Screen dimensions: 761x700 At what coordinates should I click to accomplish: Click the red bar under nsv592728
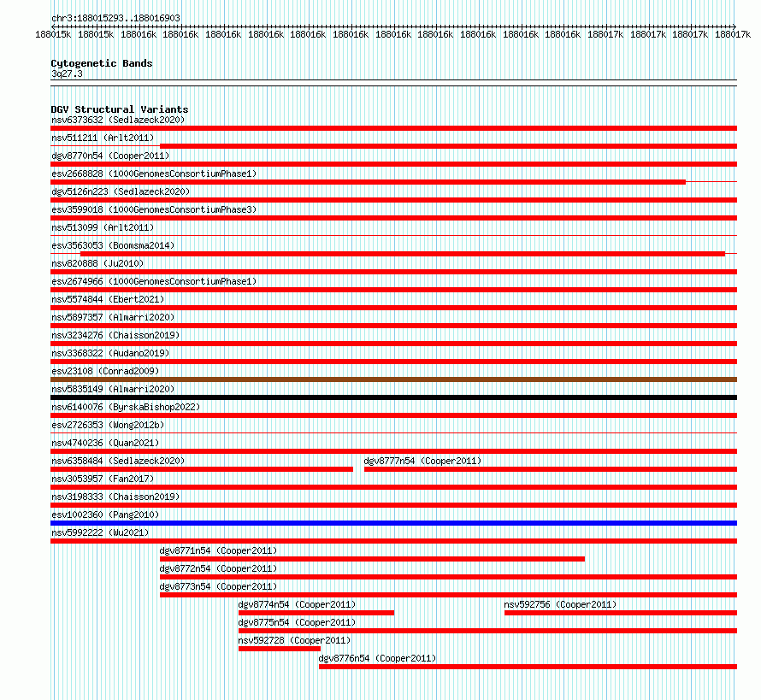pos(280,649)
